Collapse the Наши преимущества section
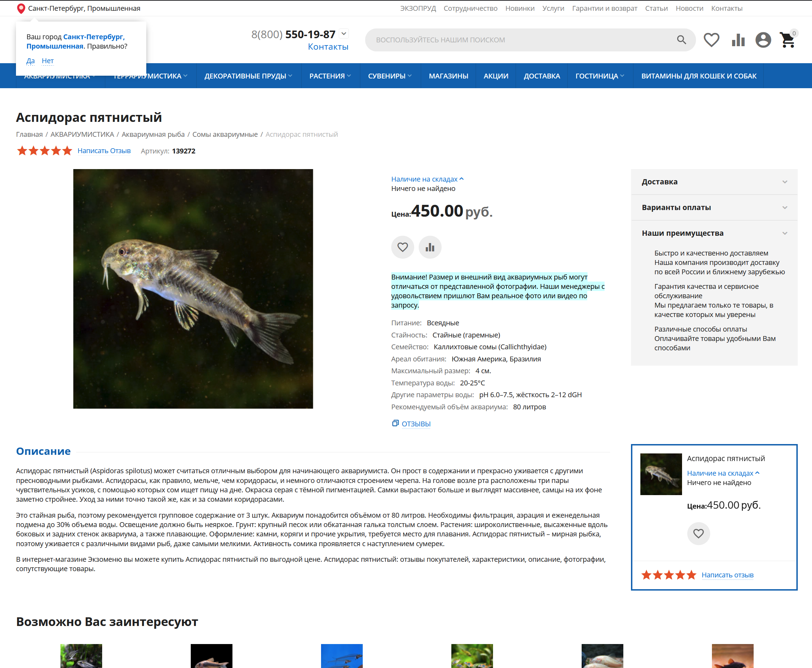 (x=714, y=233)
